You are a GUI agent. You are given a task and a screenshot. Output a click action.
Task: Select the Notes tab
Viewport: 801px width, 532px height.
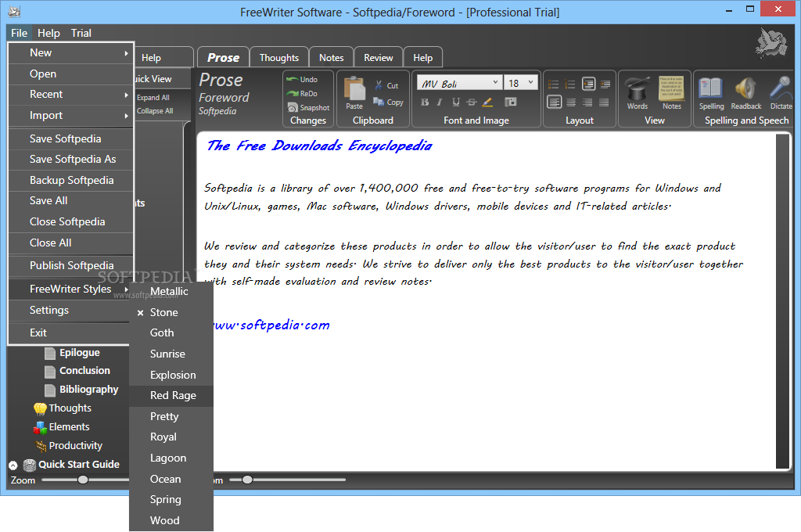331,58
